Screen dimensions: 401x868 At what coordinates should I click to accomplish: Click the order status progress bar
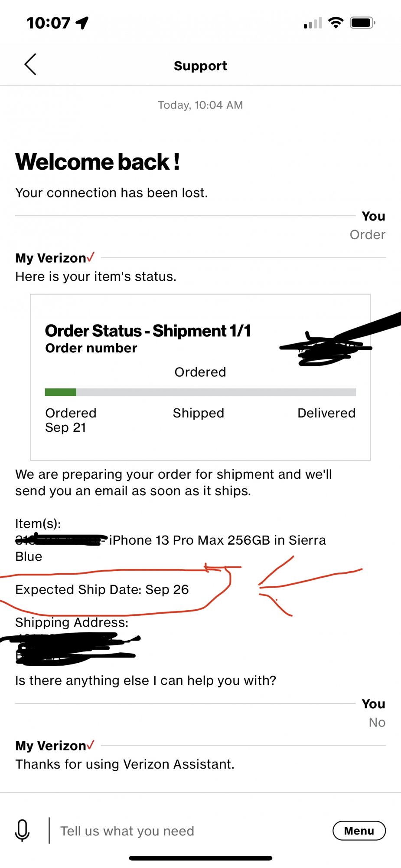pos(200,392)
